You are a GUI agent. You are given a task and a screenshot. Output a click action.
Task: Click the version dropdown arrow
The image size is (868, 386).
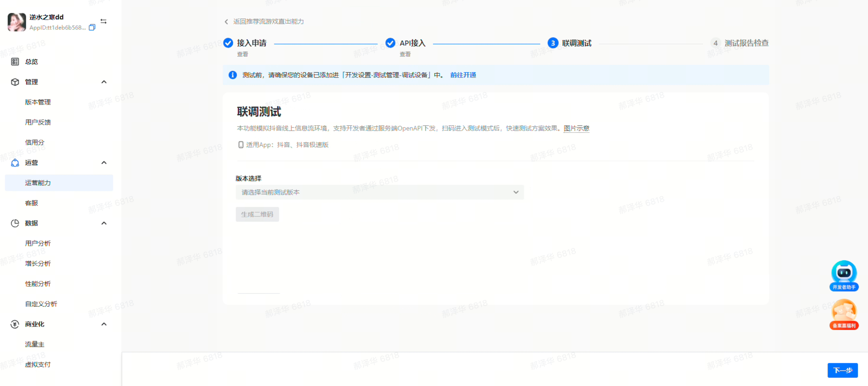516,192
